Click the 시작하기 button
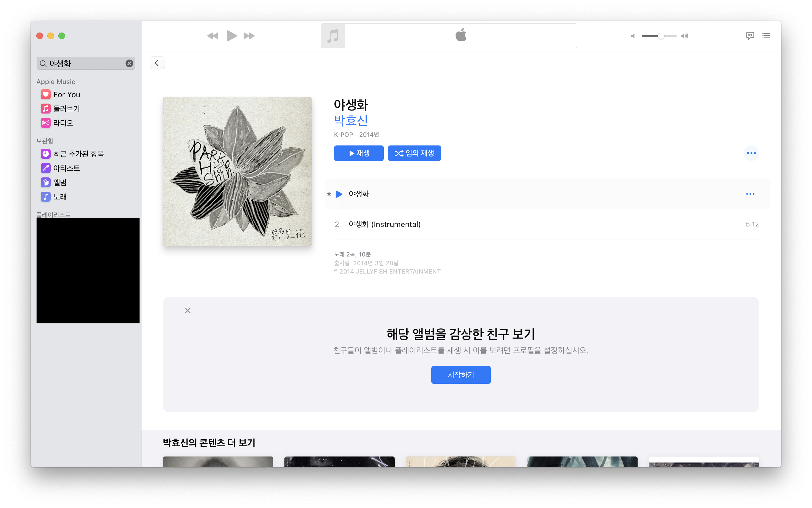Screen dimensions: 812x508 461,375
